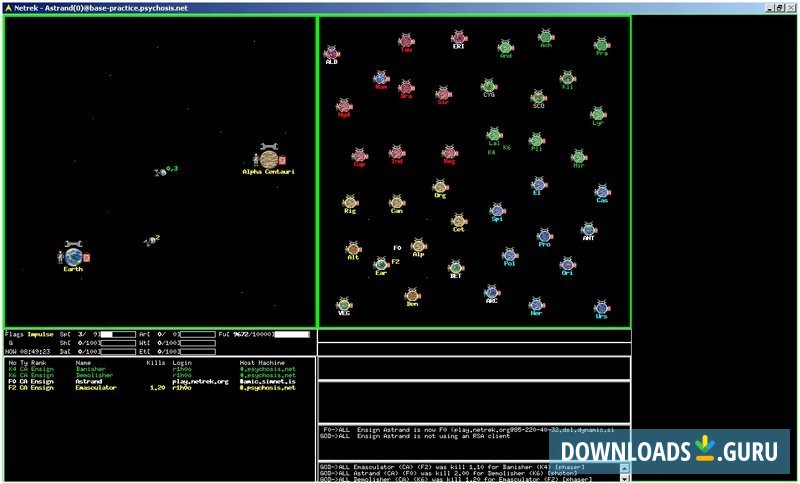Click the Earth planet in tactical view
This screenshot has width=800, height=484.
(73, 257)
